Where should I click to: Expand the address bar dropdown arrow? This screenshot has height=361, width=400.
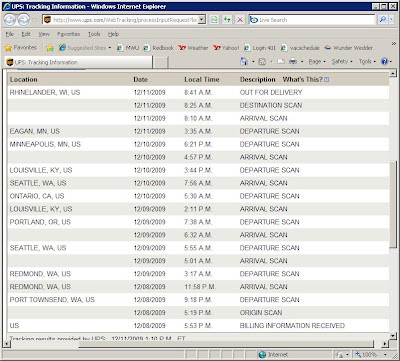[x=202, y=20]
